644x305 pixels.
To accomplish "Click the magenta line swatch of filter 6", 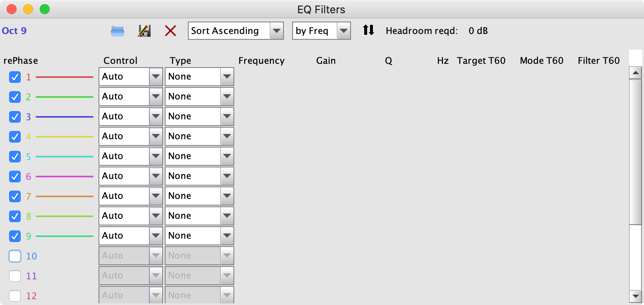I will click(65, 177).
